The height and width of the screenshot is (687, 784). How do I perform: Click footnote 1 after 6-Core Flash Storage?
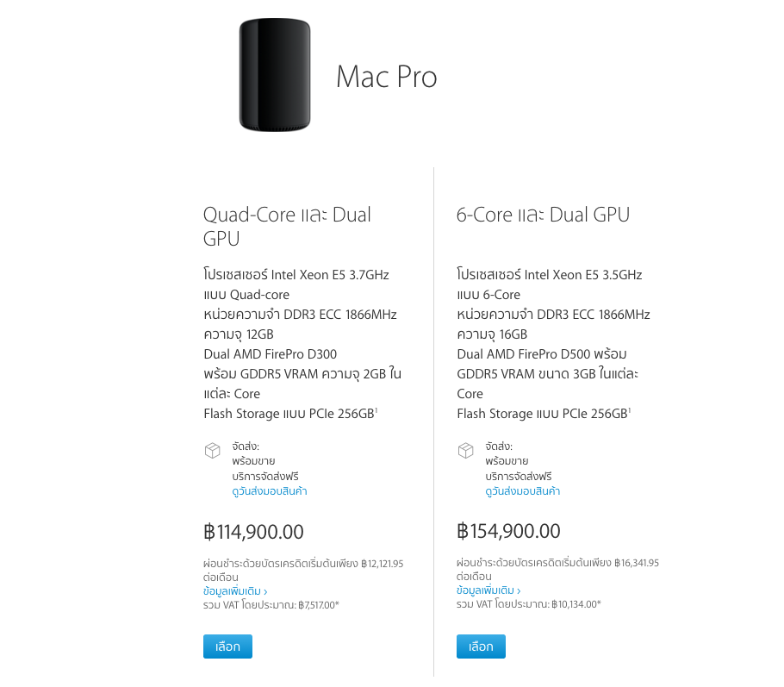coord(630,410)
